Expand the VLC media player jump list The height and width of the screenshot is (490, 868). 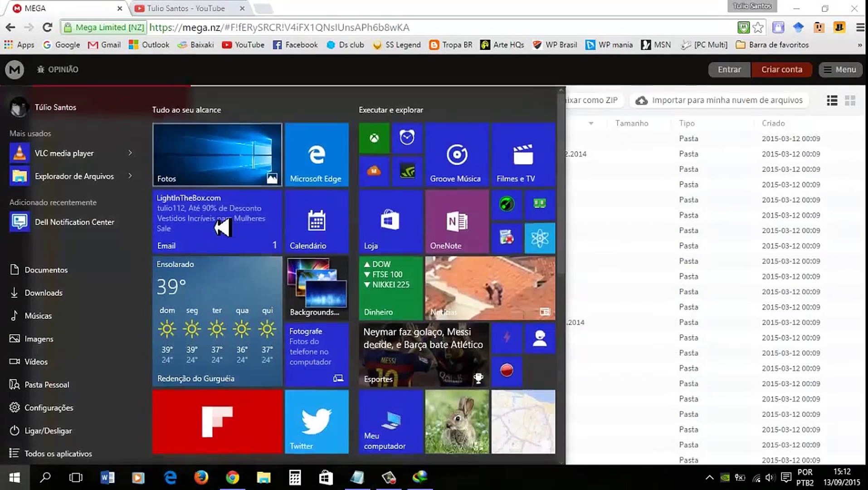130,153
